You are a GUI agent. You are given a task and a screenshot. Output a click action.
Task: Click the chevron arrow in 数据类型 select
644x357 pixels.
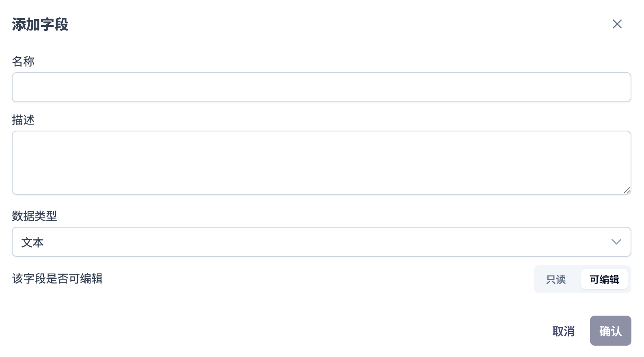point(616,242)
